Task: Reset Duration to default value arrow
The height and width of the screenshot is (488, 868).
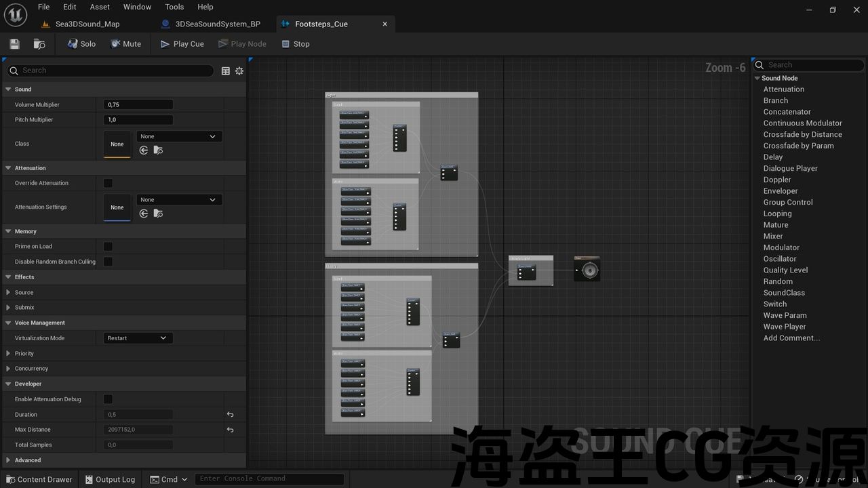Action: (x=230, y=415)
